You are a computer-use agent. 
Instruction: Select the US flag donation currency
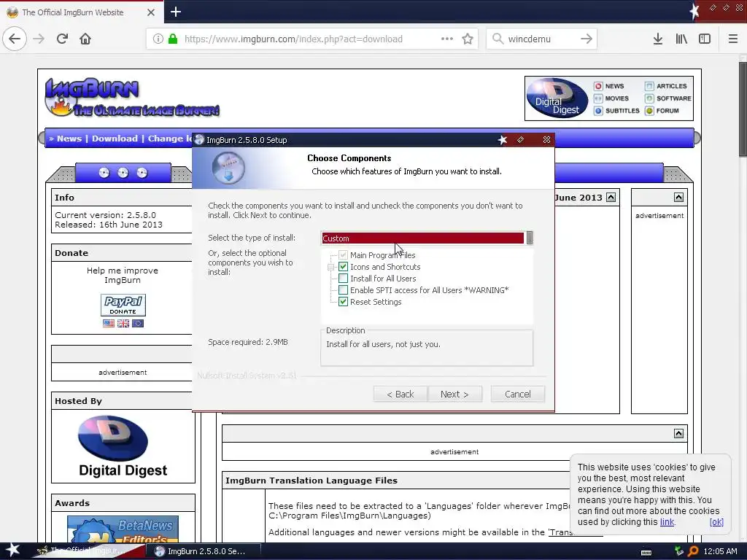point(109,323)
